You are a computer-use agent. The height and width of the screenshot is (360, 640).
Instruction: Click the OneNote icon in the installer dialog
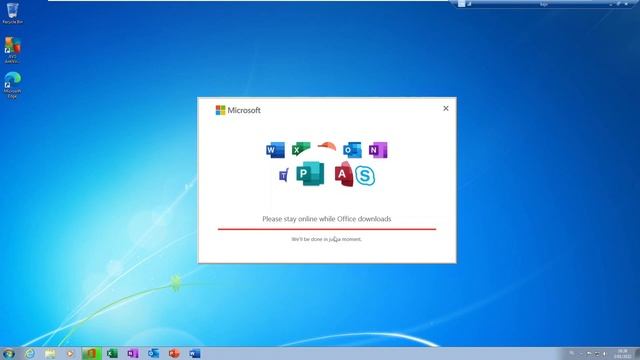click(x=378, y=150)
